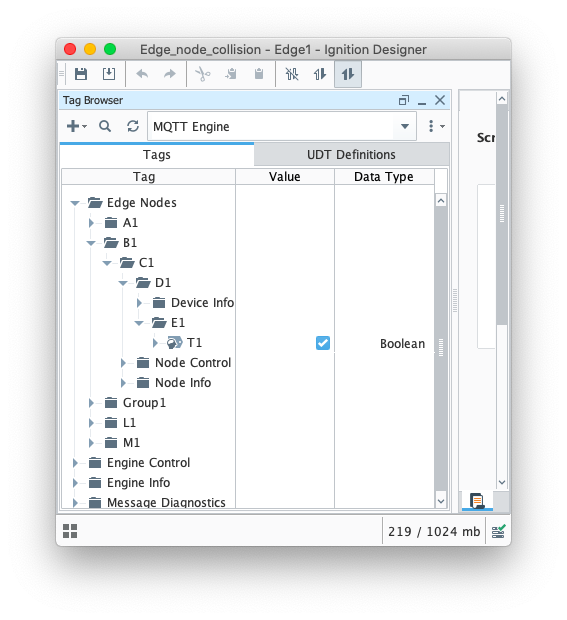Click the gateway connection status icon
Viewport: 567px width, 620px height.
[x=498, y=531]
